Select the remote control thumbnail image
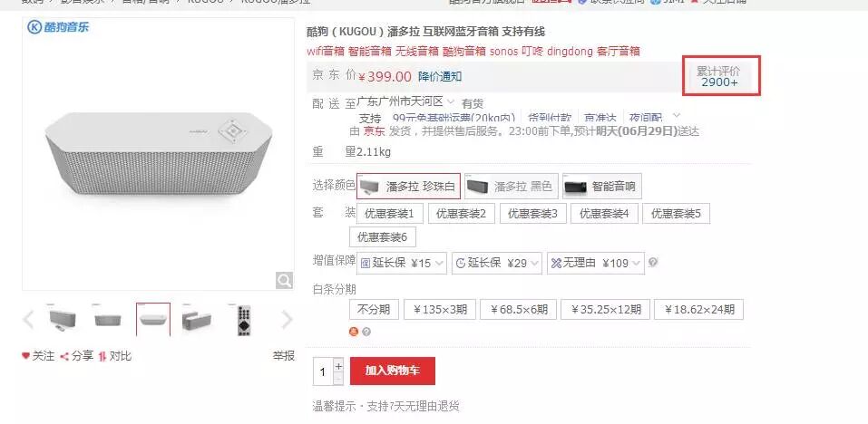The height and width of the screenshot is (424, 868). pyautogui.click(x=244, y=320)
